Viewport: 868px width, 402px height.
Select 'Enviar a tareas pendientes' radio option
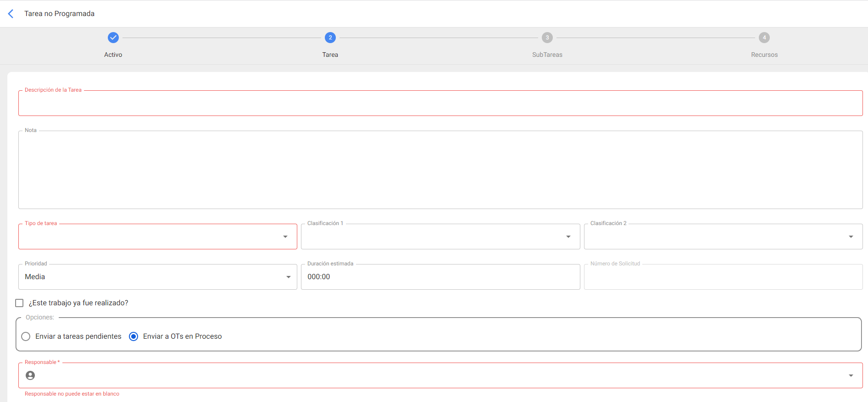[26, 336]
